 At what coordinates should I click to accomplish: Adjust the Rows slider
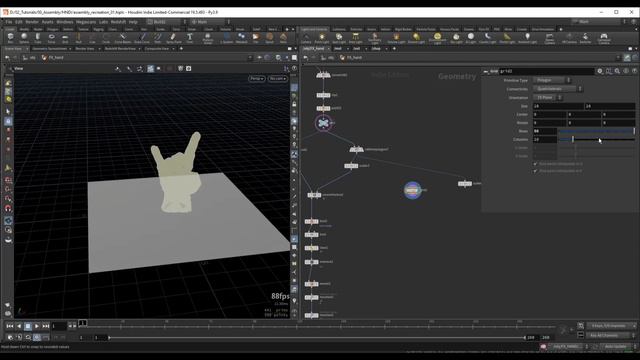[x=596, y=131]
